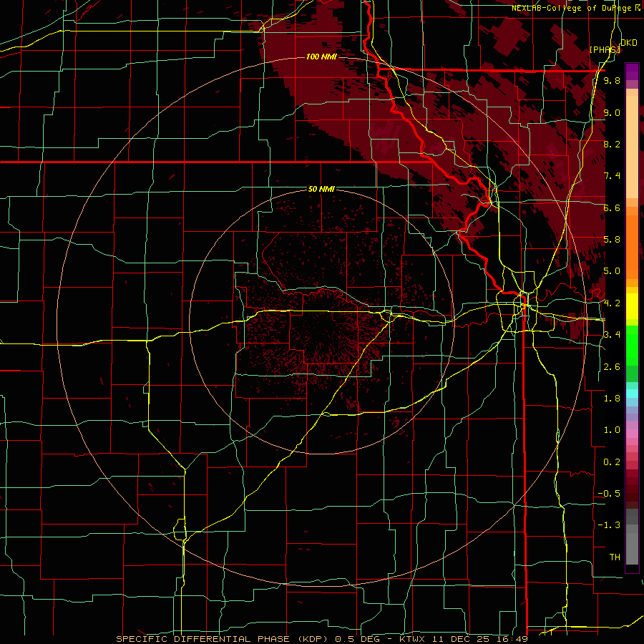Screen dimensions: 644x644
Task: Pick the bright yellow color bar segment
Action: click(632, 306)
